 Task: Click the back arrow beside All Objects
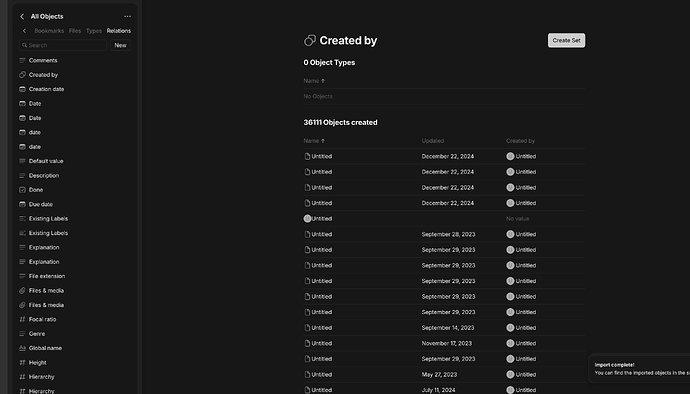click(x=22, y=16)
